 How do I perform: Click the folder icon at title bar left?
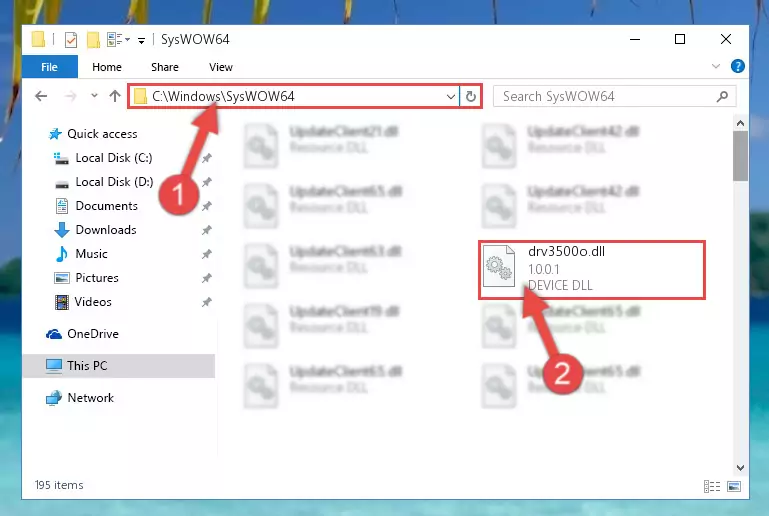pyautogui.click(x=38, y=39)
